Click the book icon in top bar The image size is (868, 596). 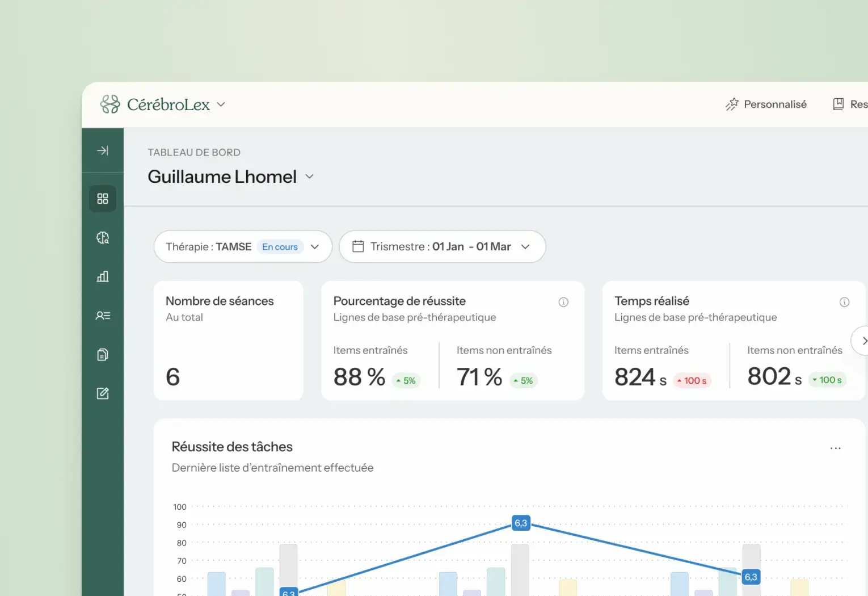coord(838,104)
